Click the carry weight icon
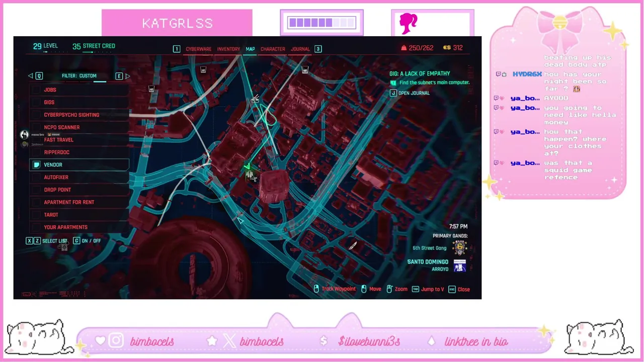644x362 pixels. [x=404, y=48]
